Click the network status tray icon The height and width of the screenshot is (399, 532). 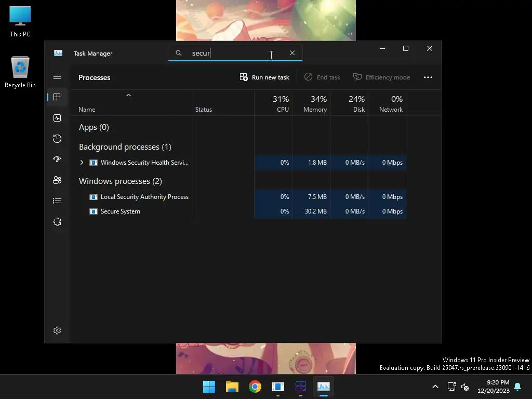(x=451, y=387)
